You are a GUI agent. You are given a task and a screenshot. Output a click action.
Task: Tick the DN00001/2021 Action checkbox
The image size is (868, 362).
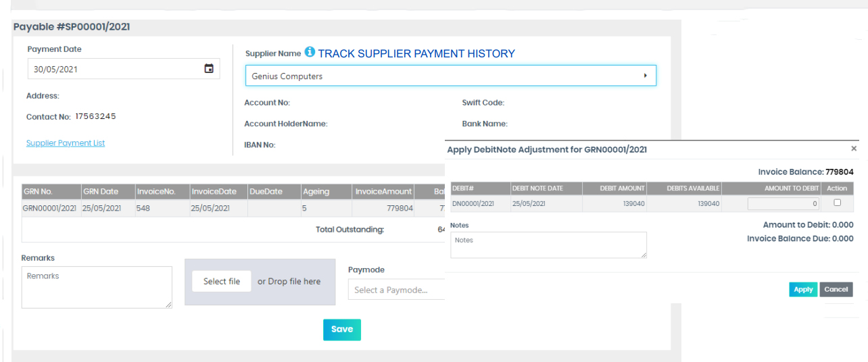[837, 203]
